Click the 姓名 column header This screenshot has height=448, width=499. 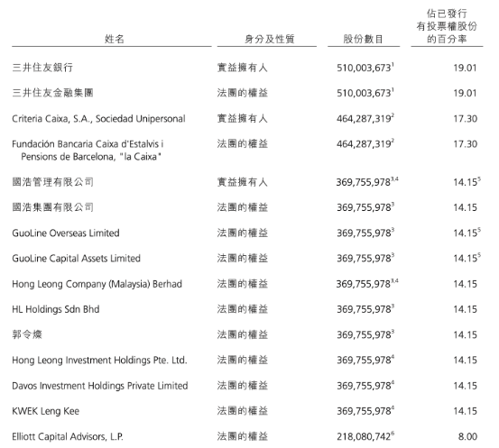[115, 39]
